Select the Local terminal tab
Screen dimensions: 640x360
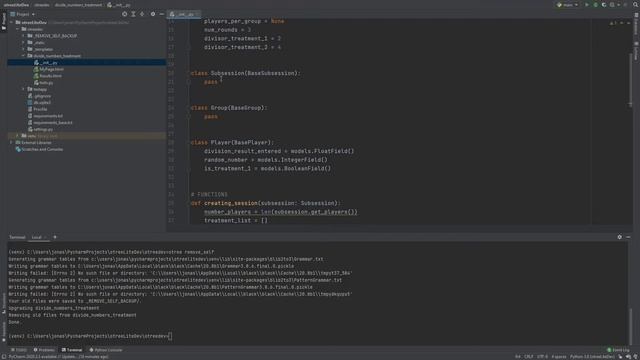click(37, 237)
